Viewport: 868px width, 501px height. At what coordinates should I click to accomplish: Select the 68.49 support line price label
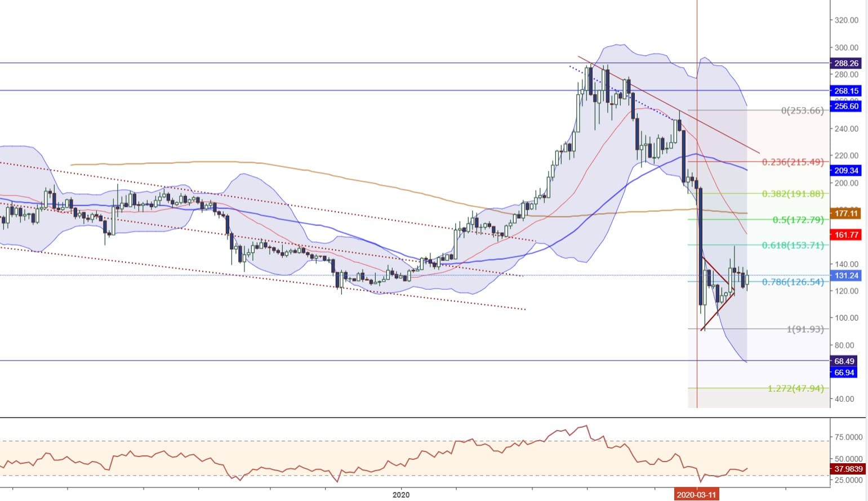[844, 361]
